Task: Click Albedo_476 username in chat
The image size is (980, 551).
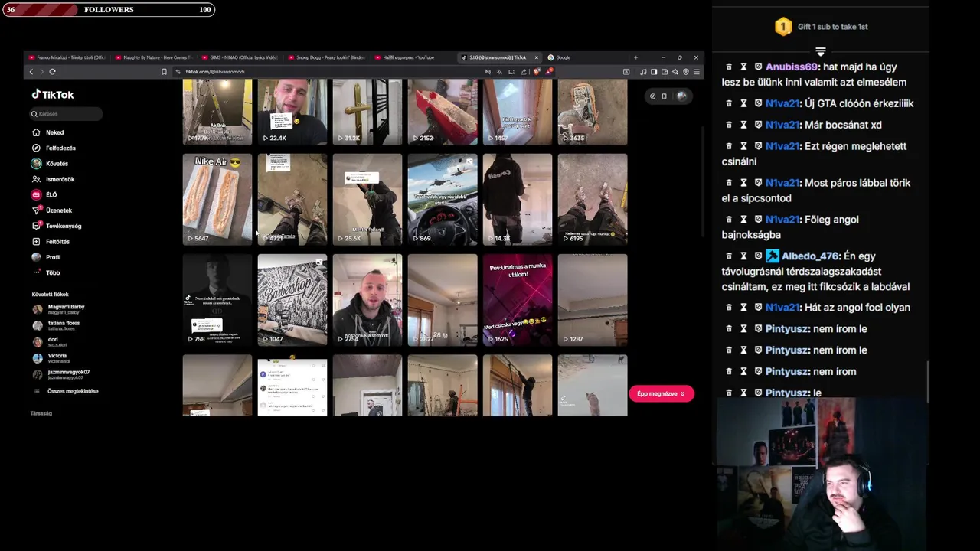Action: point(810,256)
